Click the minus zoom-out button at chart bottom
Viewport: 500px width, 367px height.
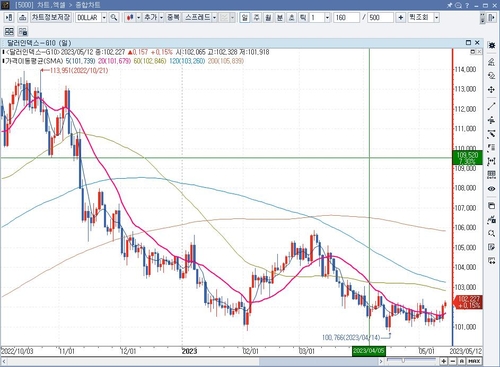[453, 361]
